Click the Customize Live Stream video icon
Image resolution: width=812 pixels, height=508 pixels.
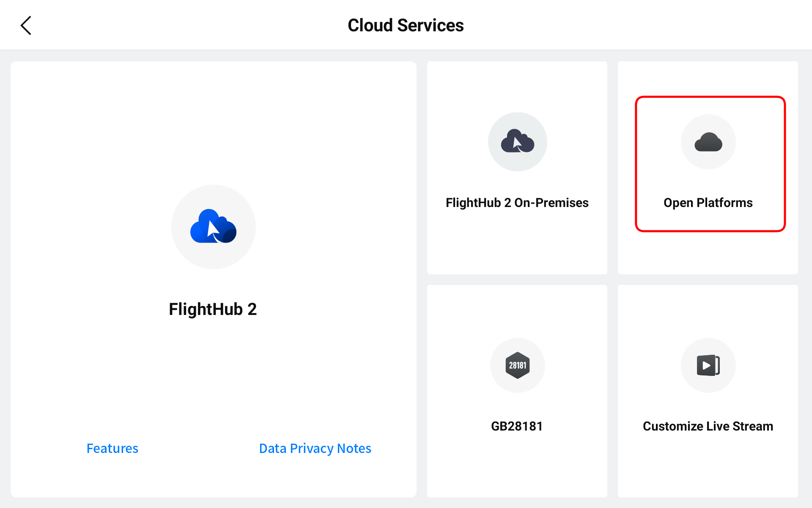tap(708, 365)
